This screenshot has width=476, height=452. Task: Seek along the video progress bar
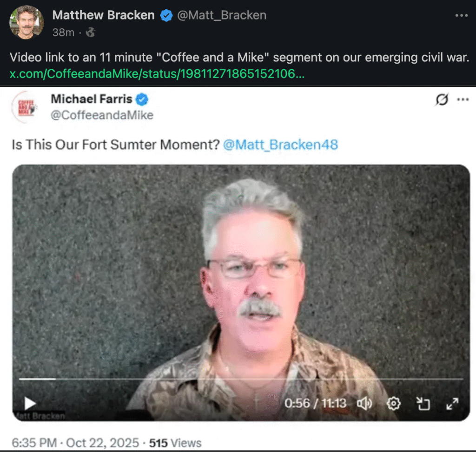(x=241, y=379)
